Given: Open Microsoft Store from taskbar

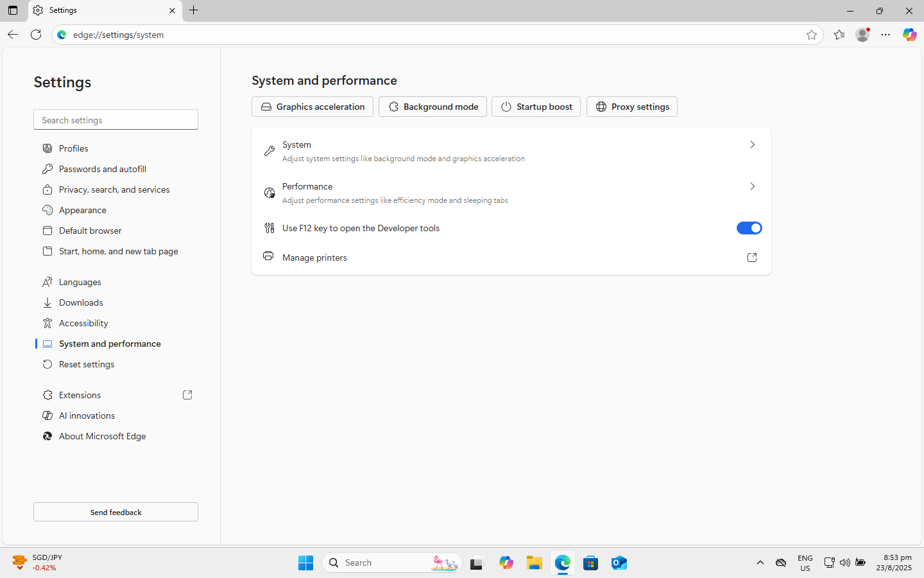Looking at the screenshot, I should 591,563.
